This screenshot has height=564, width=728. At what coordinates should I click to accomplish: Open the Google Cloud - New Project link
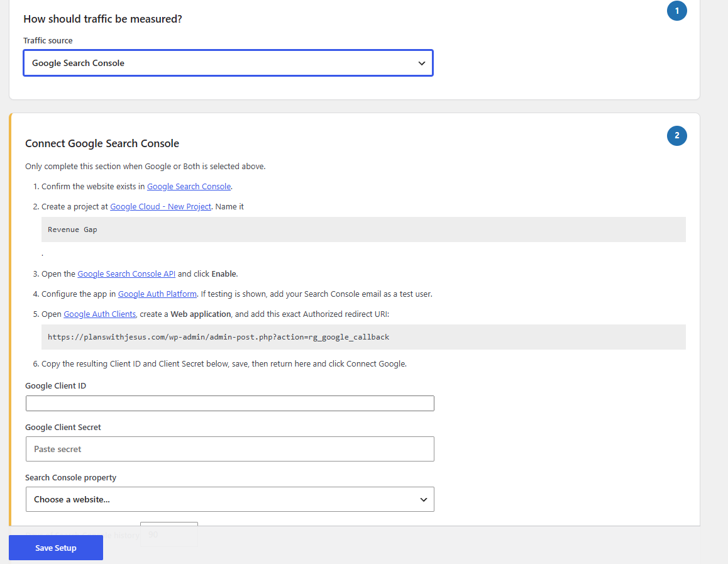coord(161,207)
